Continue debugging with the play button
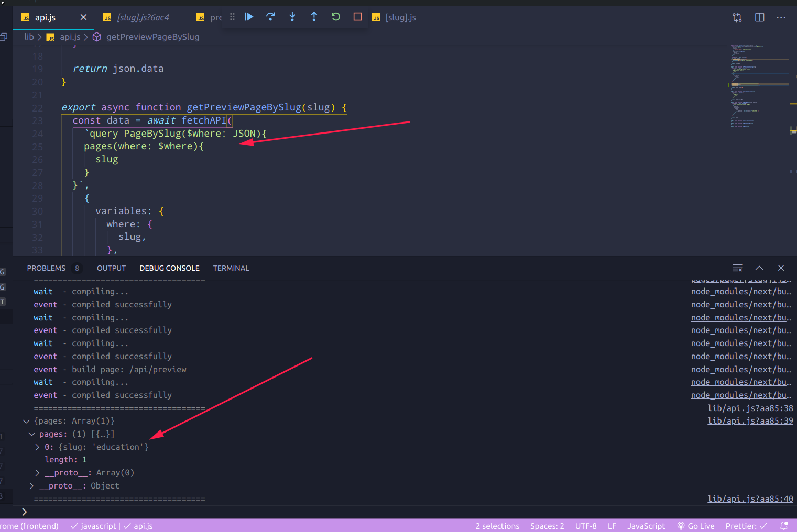The height and width of the screenshot is (532, 797). coord(249,17)
